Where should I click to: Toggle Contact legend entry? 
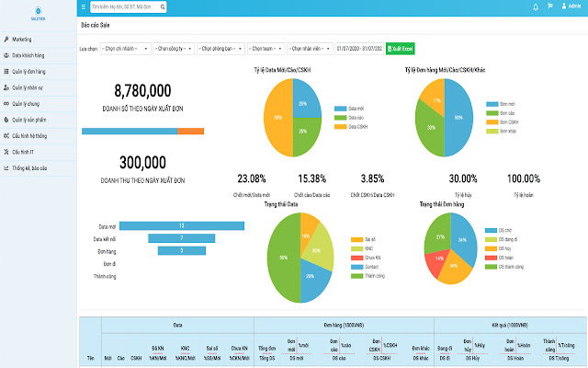[365, 267]
